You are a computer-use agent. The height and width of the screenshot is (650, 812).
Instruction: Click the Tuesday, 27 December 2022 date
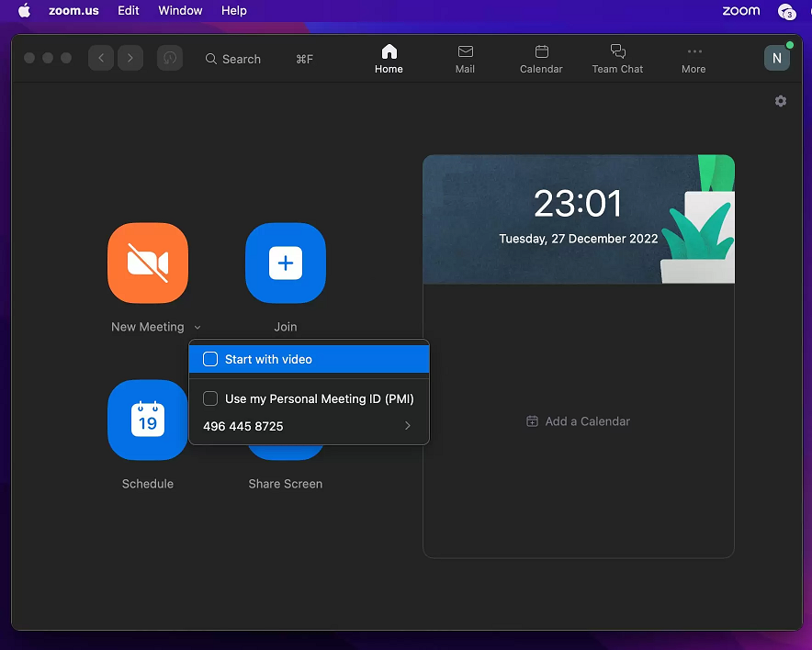[x=579, y=239]
